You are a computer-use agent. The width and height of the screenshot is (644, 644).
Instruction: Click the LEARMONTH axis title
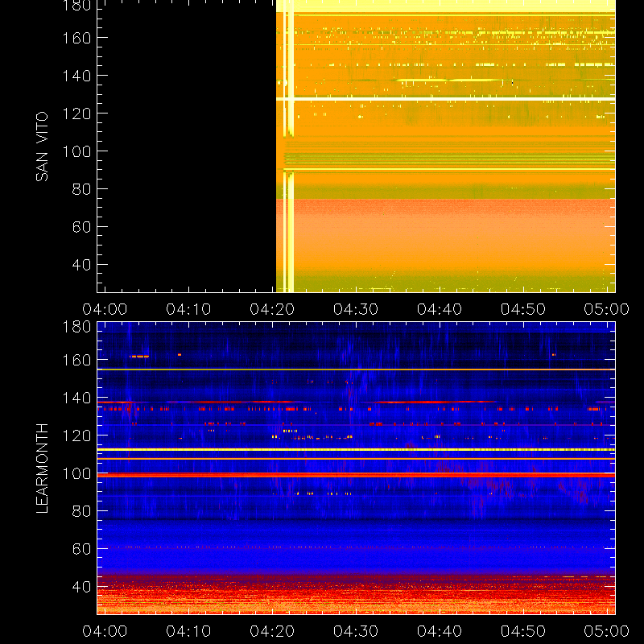pos(42,469)
